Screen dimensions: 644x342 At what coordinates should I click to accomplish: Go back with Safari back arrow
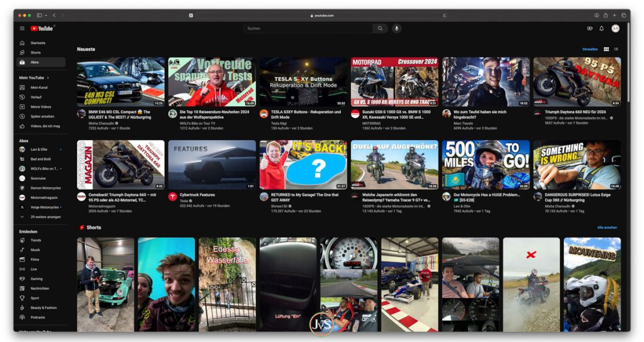(x=54, y=15)
